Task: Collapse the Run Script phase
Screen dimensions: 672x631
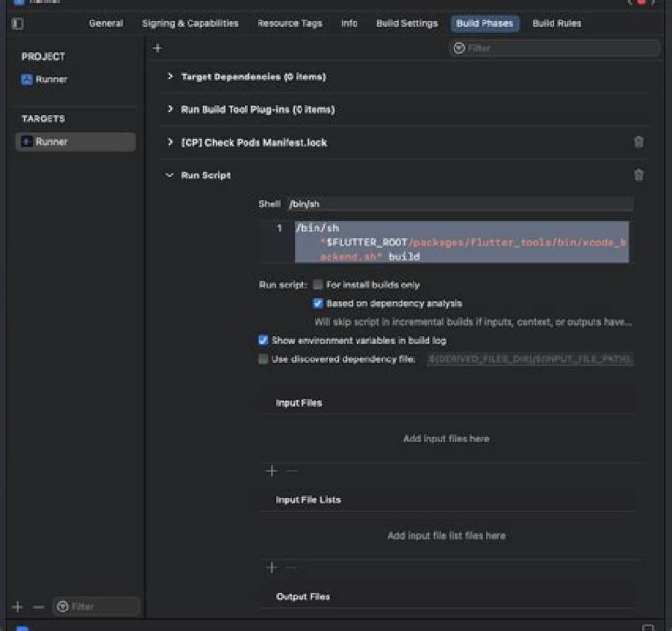Action: click(169, 175)
